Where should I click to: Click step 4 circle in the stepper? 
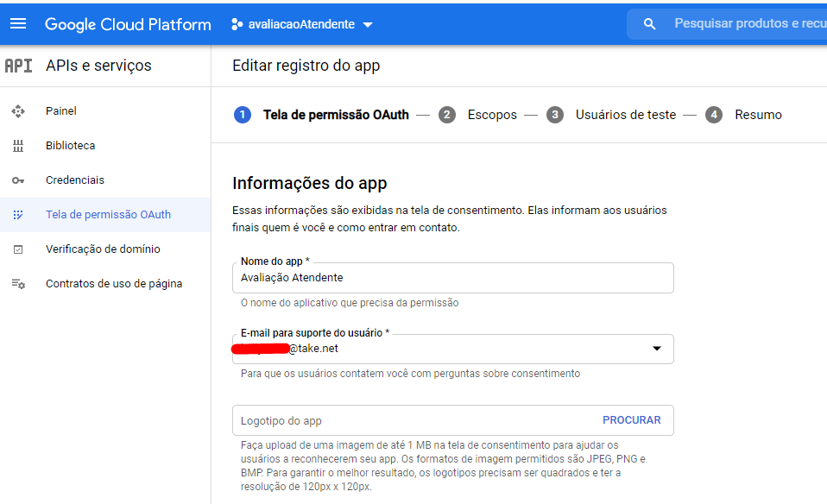coord(714,115)
